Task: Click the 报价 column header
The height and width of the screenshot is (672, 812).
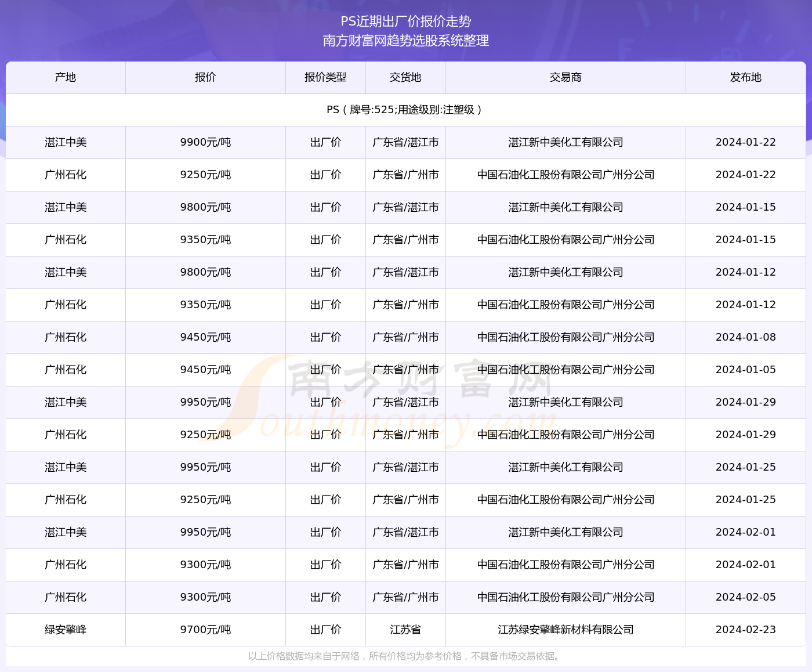Action: pos(205,77)
